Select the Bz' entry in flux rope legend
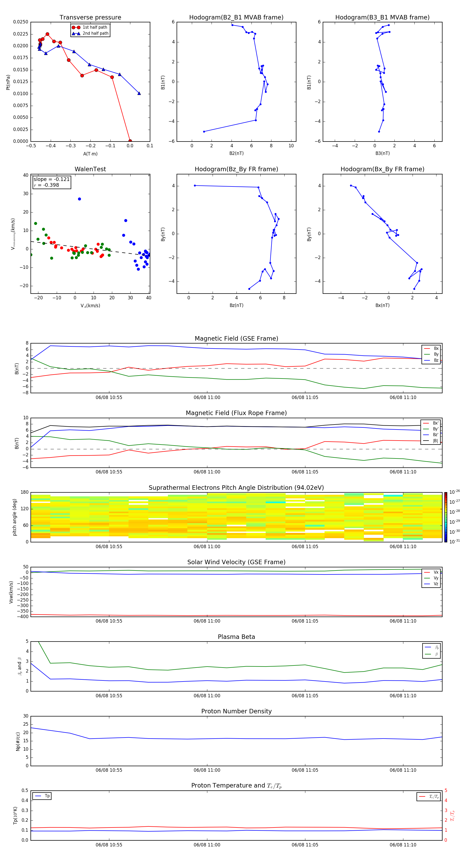Screen dimensions: 473x868 (431, 435)
